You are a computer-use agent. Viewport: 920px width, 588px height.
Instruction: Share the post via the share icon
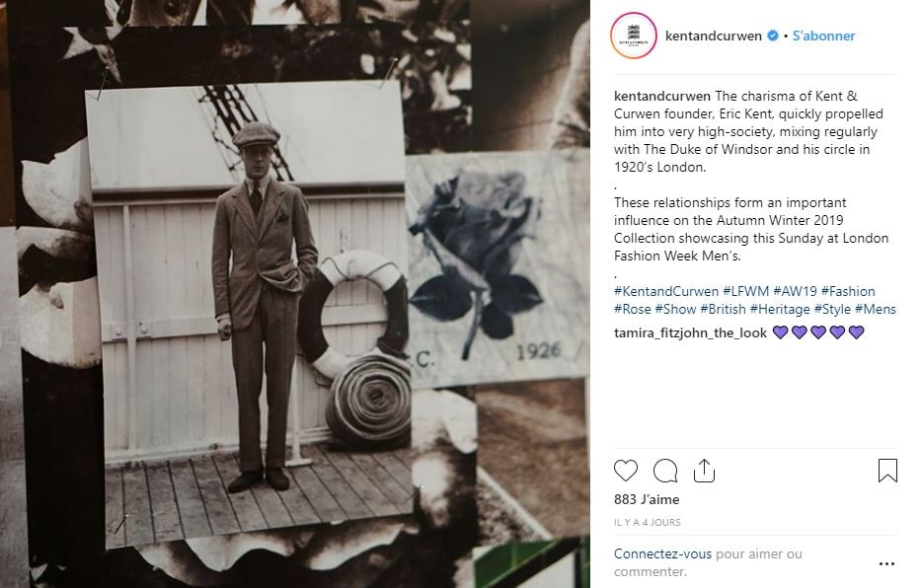pos(704,471)
